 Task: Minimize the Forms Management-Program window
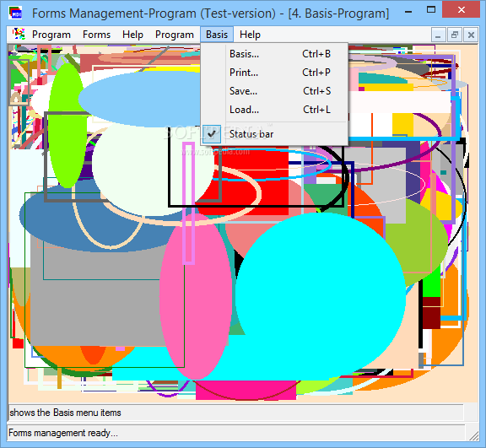[408, 12]
